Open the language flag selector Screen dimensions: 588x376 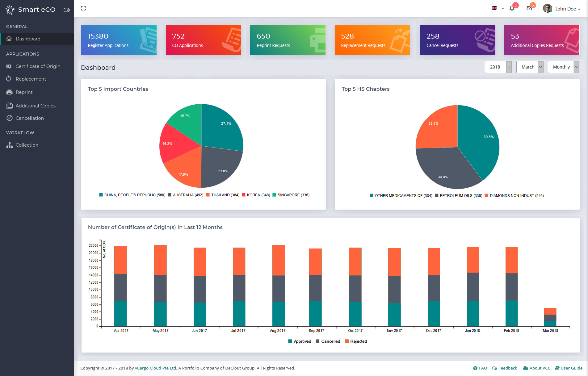pyautogui.click(x=497, y=8)
